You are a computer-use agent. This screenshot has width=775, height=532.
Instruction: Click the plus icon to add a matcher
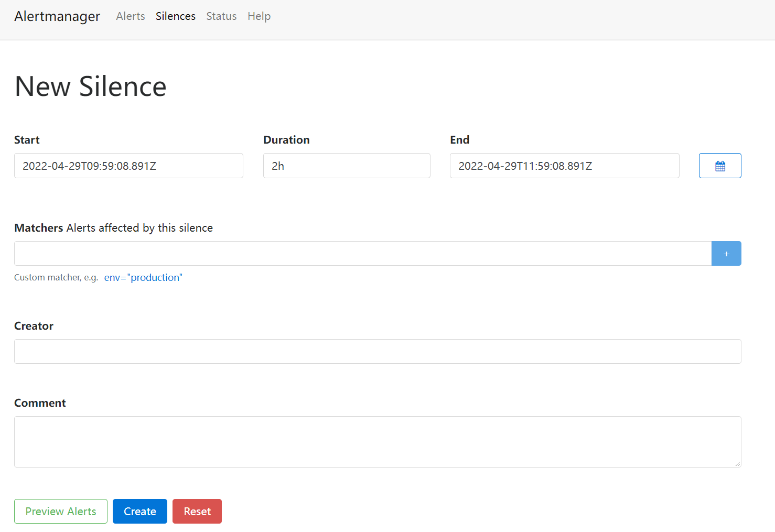coord(726,253)
